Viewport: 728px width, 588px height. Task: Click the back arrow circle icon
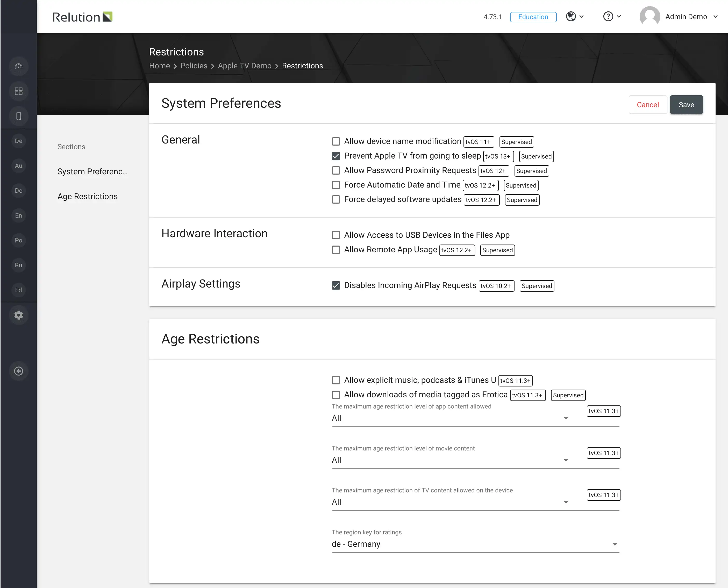point(19,371)
